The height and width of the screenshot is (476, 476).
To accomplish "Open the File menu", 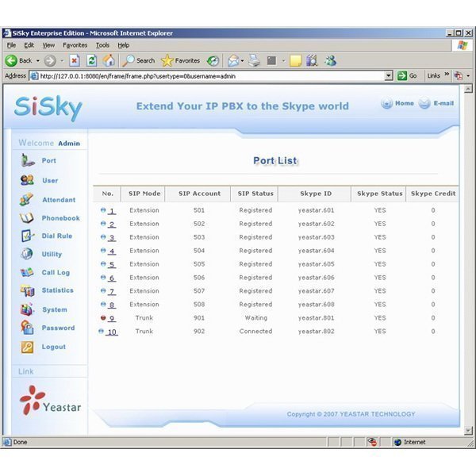I will coord(11,45).
